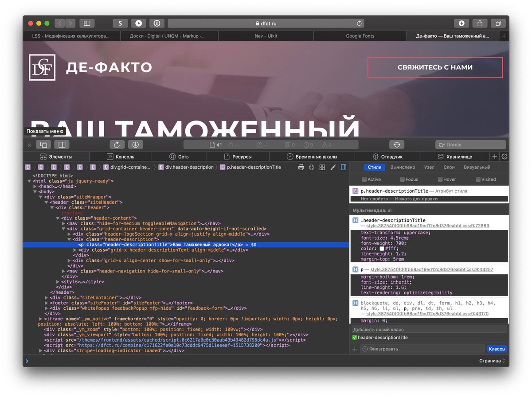Image resolution: width=532 pixels, height=397 pixels.
Task: Switch to the Сеть tab
Action: click(179, 156)
